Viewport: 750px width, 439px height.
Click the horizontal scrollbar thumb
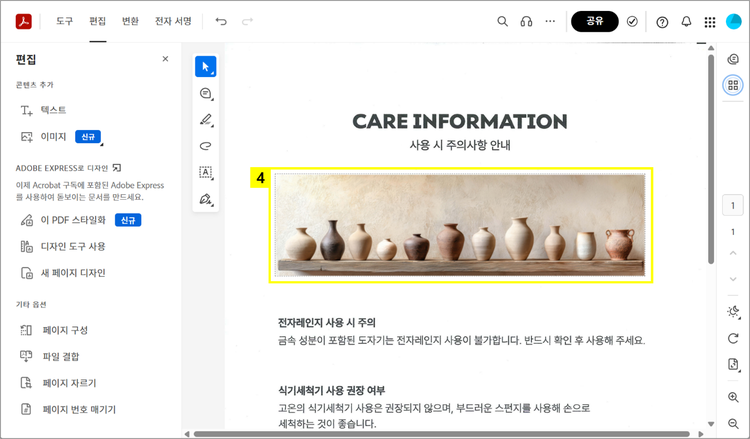441,434
